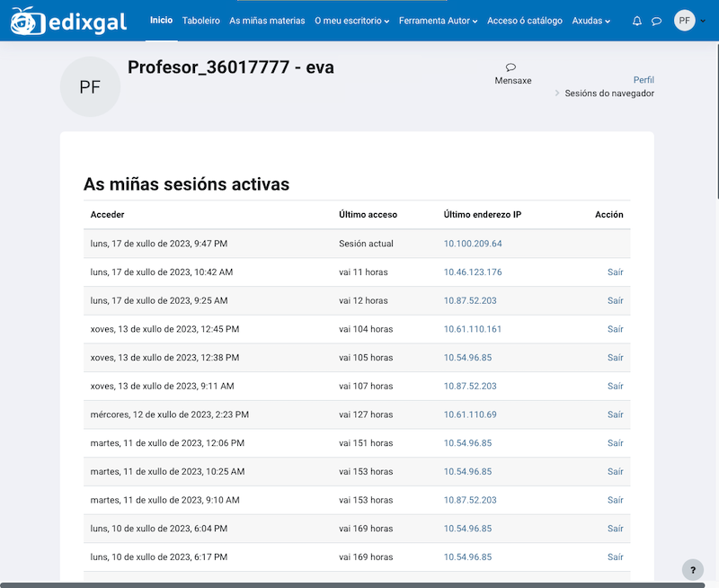The image size is (719, 588).
Task: Open the help question mark button
Action: [x=693, y=569]
